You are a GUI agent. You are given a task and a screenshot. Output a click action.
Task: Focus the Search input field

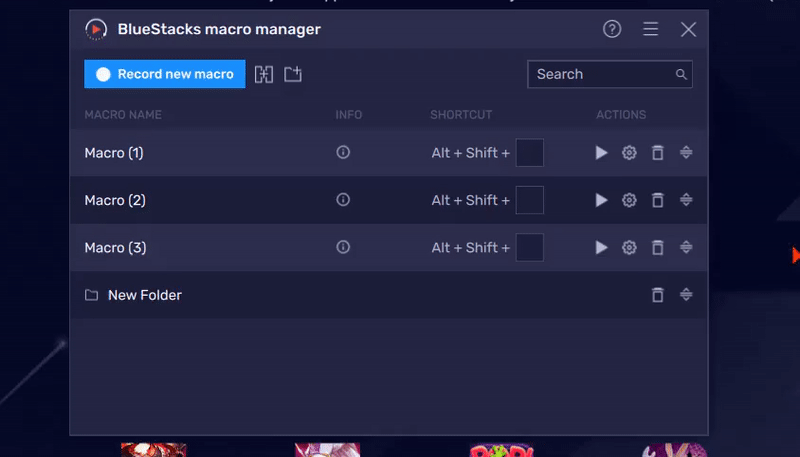click(610, 74)
